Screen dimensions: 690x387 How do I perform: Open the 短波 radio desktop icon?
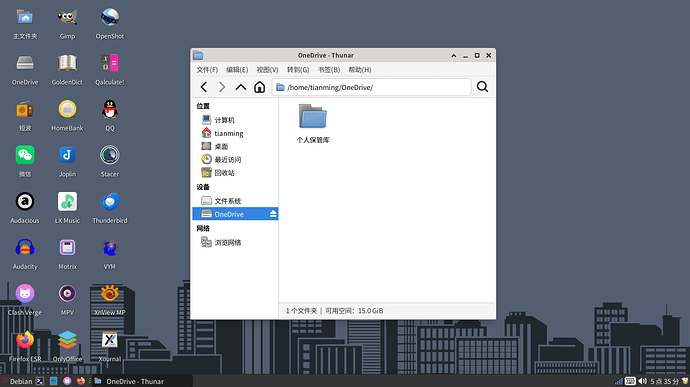point(25,116)
